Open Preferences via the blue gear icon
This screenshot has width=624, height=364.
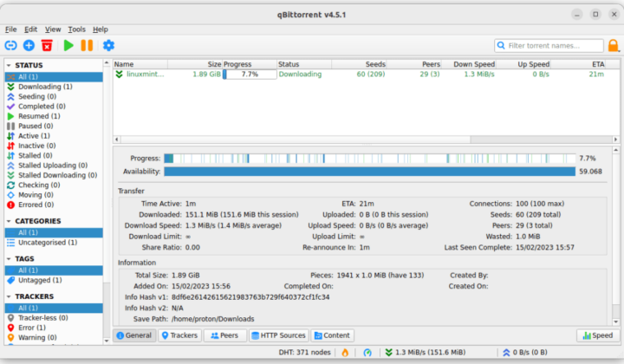click(108, 45)
